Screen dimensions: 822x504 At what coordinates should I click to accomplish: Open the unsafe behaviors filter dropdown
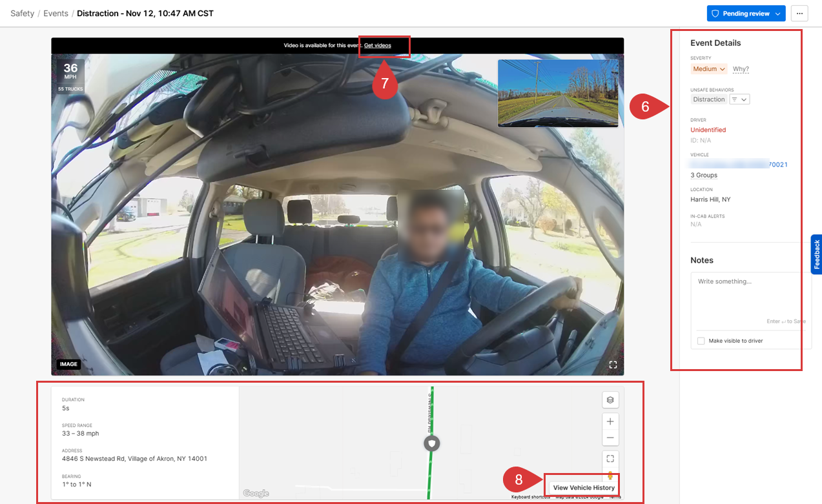point(739,99)
